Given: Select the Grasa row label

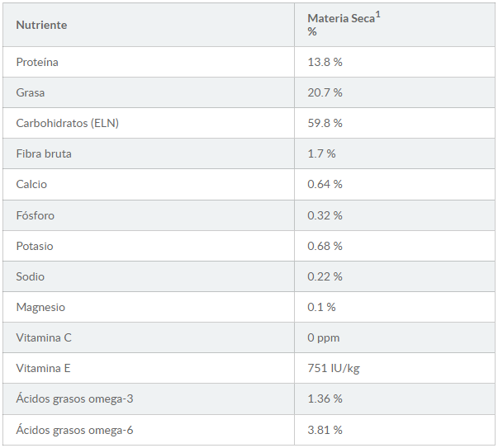Looking at the screenshot, I should (x=31, y=92).
